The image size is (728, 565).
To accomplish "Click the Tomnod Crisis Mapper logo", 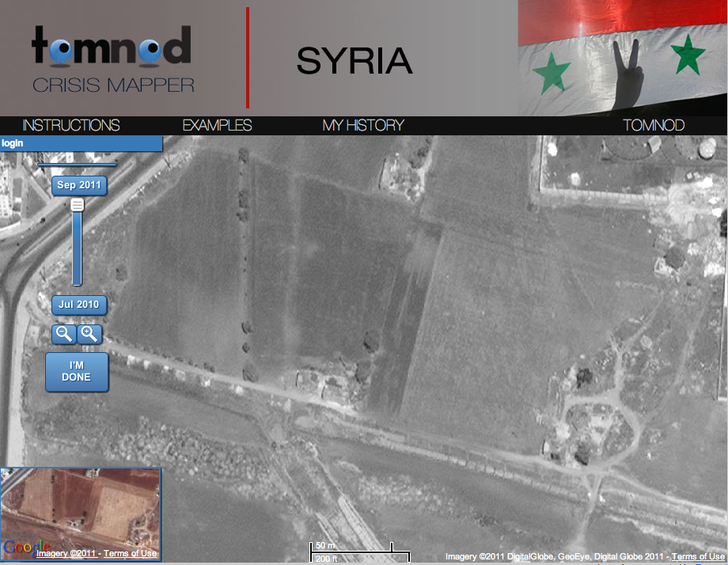I will (x=112, y=59).
